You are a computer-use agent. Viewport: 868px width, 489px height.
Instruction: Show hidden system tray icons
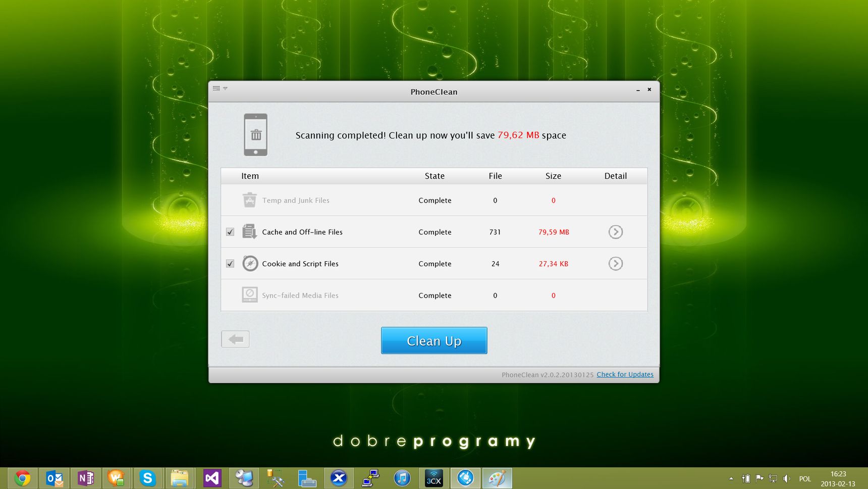(731, 478)
